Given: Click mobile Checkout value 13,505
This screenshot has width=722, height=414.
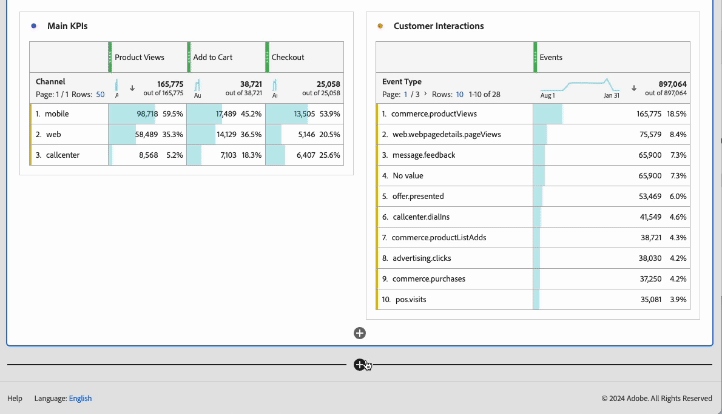Looking at the screenshot, I should (x=304, y=114).
